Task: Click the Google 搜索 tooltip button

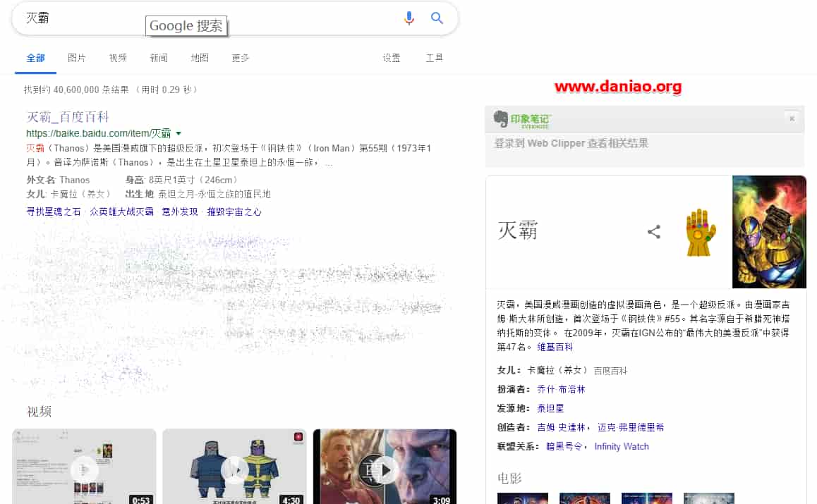Action: click(186, 26)
